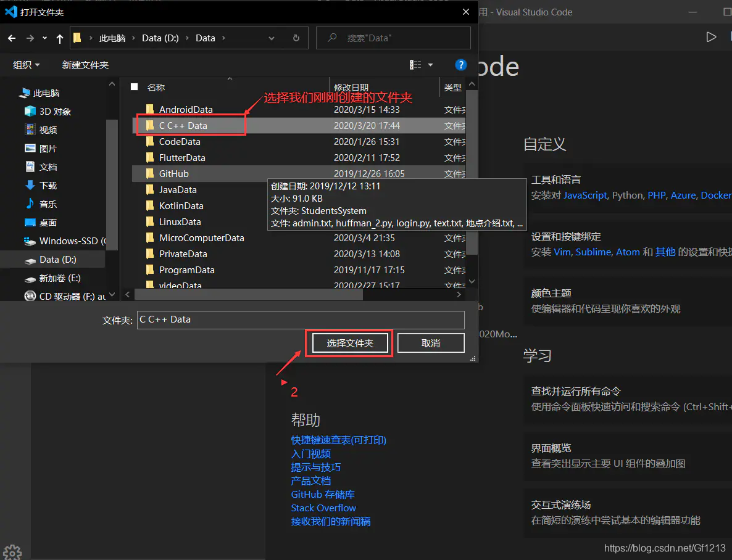Screen dimensions: 732x560
Task: Expand chevron after Data in breadcrumb
Action: point(223,38)
